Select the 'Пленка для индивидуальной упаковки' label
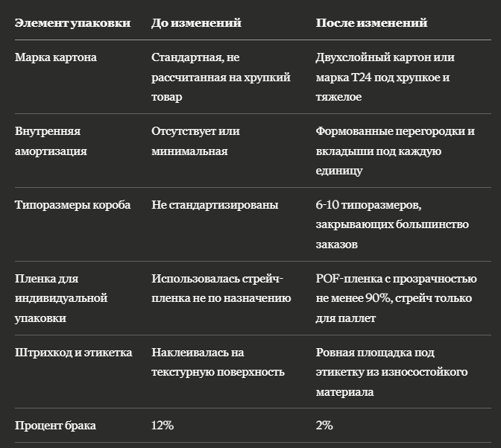The height and width of the screenshot is (448, 501). point(61,298)
